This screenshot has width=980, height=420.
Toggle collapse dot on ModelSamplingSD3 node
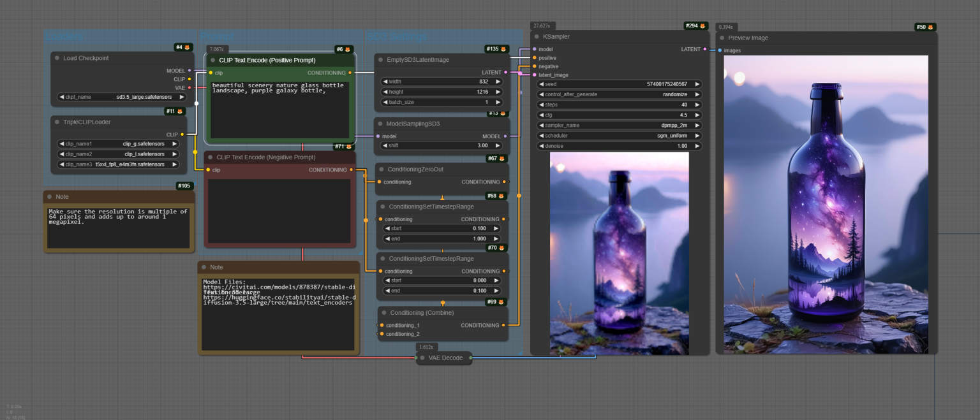[380, 124]
